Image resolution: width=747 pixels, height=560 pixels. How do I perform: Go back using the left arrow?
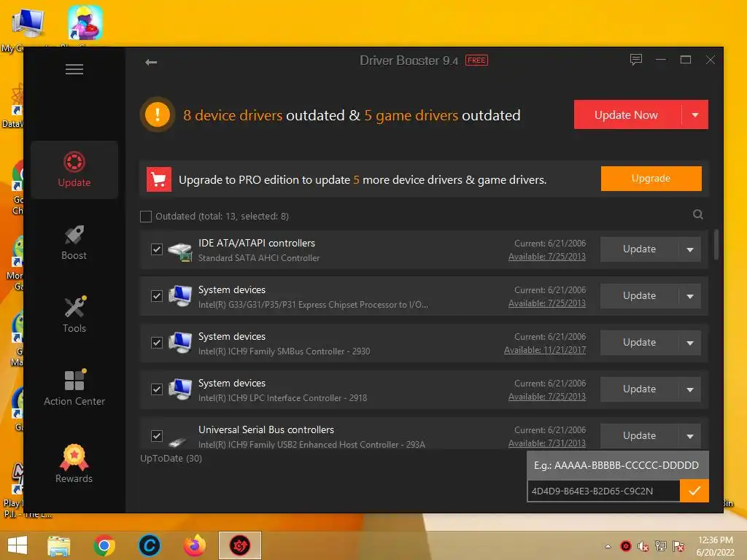(x=151, y=62)
